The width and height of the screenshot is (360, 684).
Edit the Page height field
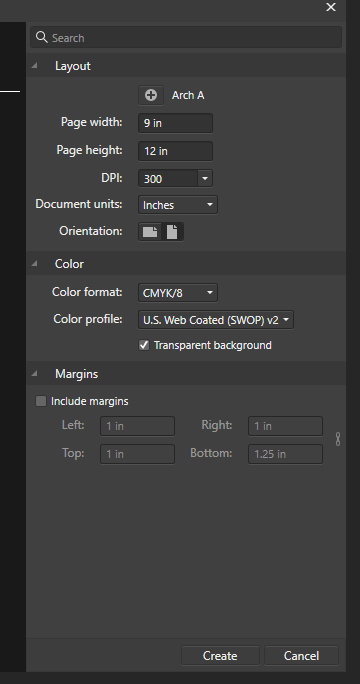(175, 151)
